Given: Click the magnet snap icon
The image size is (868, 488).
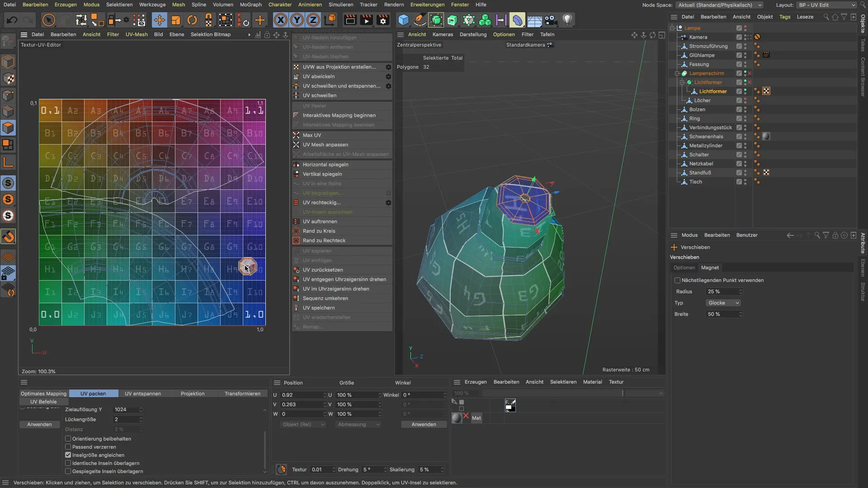Looking at the screenshot, I should click(8, 236).
